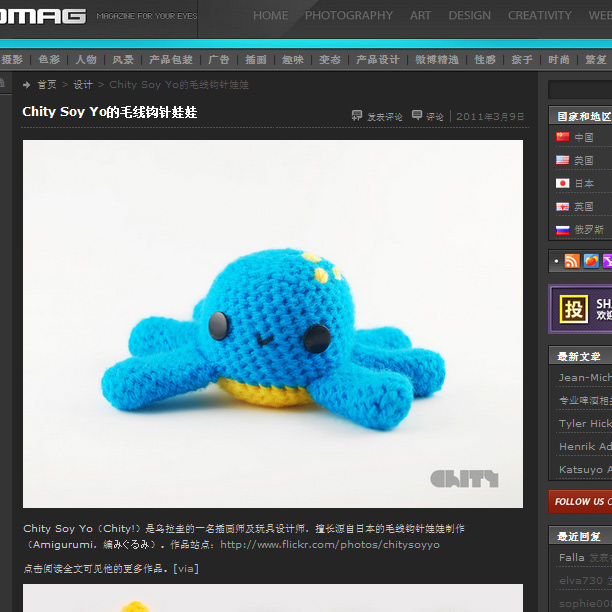Click the yellow 投 submission banner
612x612 pixels.
point(581,309)
